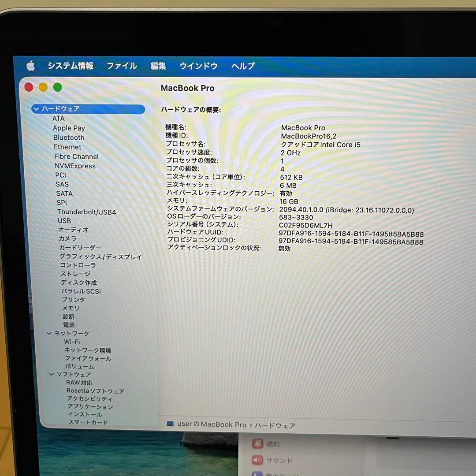Click the ハードウェア breadcrumb in path bar
The image size is (476, 476).
coord(275,425)
